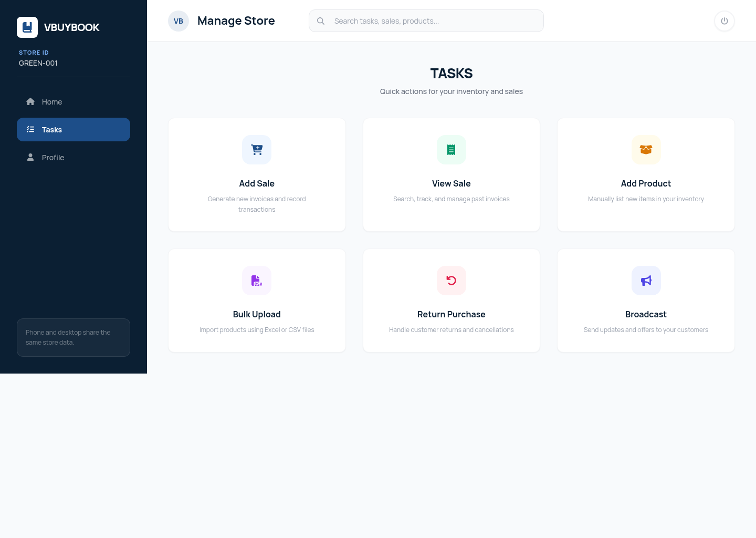The image size is (756, 538).
Task: Click 'Handle customer returns and cancellations' text
Action: click(x=451, y=330)
